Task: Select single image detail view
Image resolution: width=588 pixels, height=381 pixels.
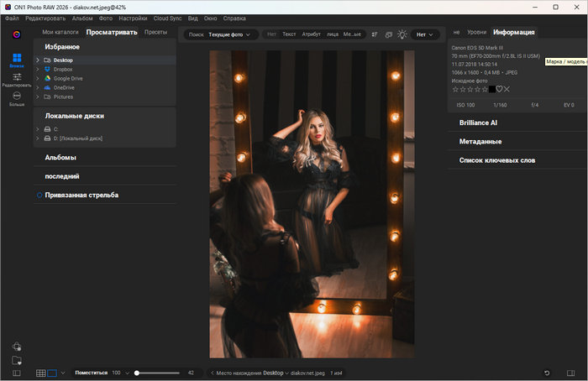Action: click(52, 373)
